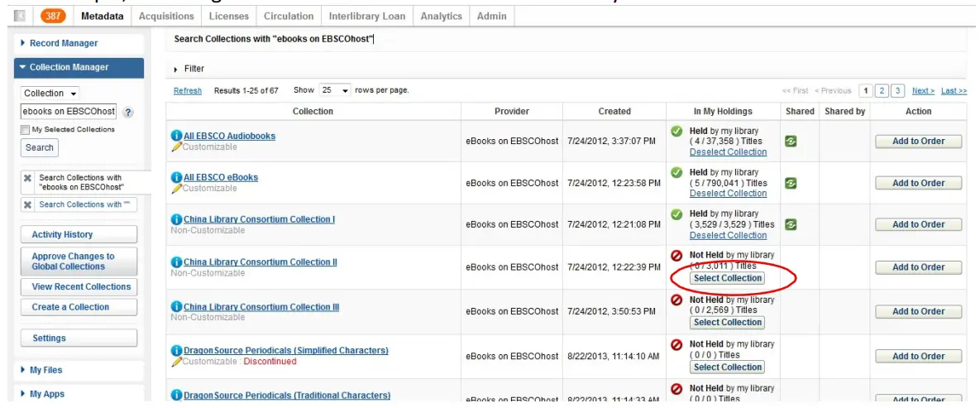Click Approve Changes to Global Collections

coord(79,262)
